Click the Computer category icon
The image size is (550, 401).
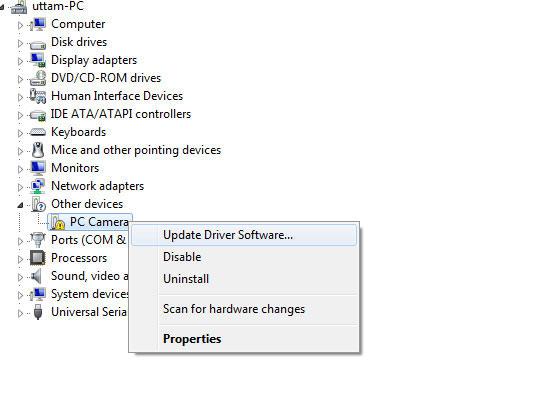(38, 24)
